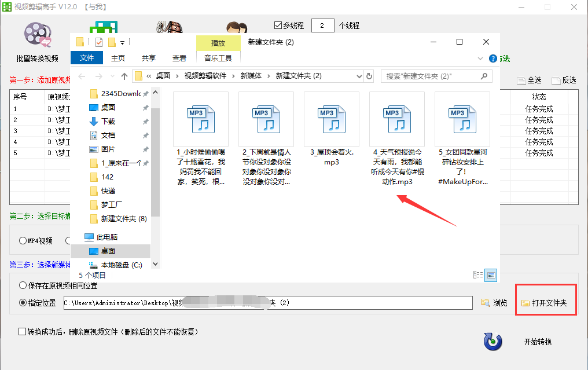
Task: Click 打开文件夹 button
Action: pos(545,303)
